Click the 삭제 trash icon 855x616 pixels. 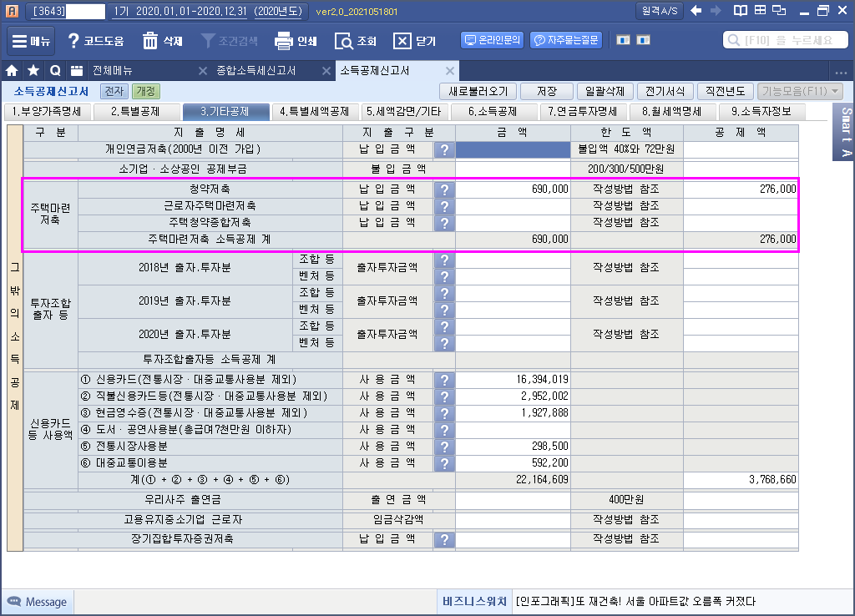150,41
